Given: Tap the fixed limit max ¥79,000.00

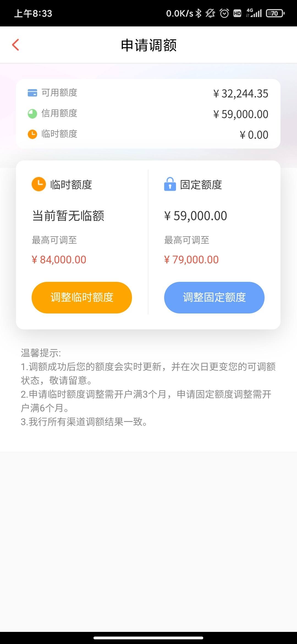Looking at the screenshot, I should (x=191, y=260).
